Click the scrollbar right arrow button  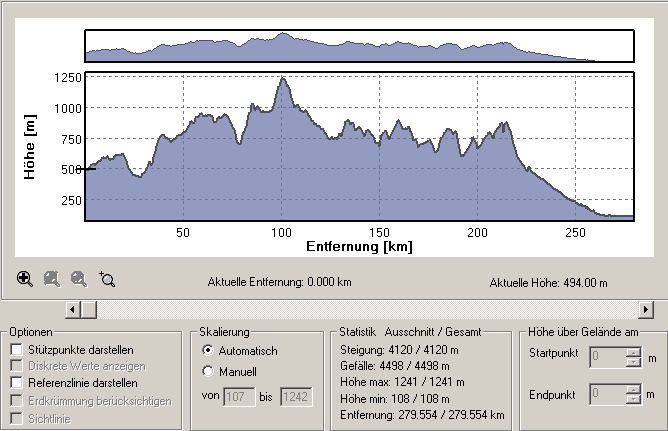[x=646, y=310]
